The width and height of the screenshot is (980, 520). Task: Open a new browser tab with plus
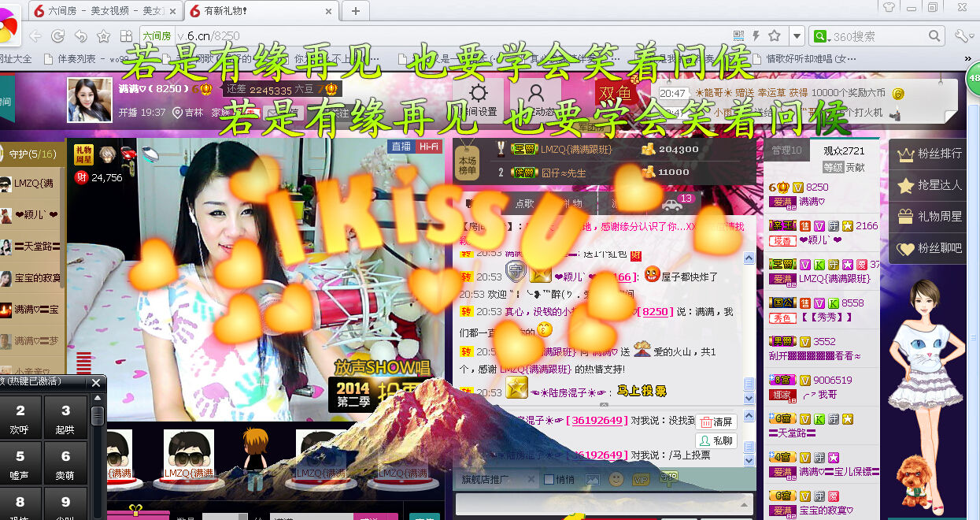click(356, 10)
